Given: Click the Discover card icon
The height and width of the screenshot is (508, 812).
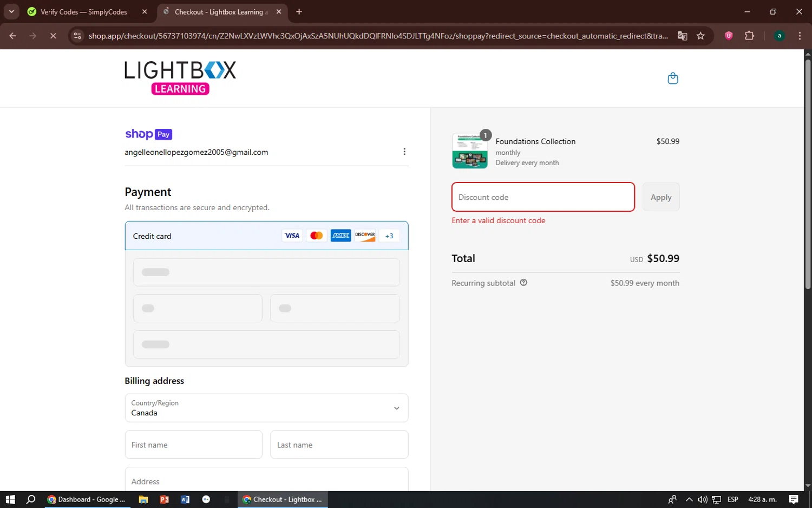Looking at the screenshot, I should [365, 236].
